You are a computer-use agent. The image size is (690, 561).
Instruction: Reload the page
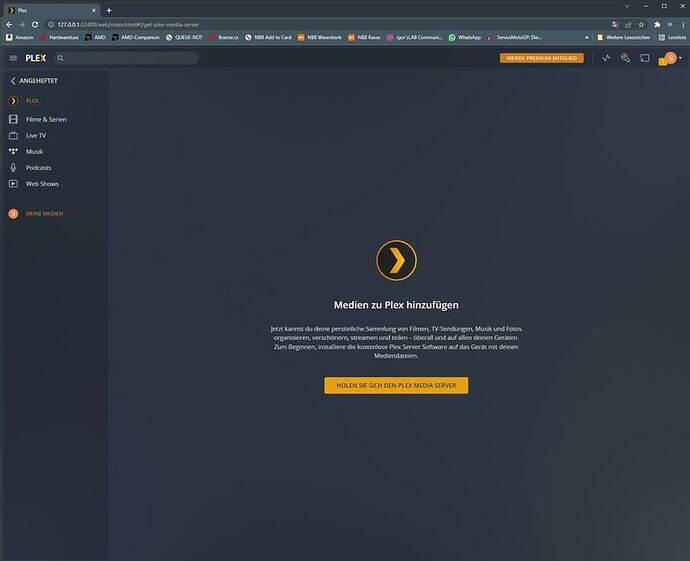(x=35, y=25)
